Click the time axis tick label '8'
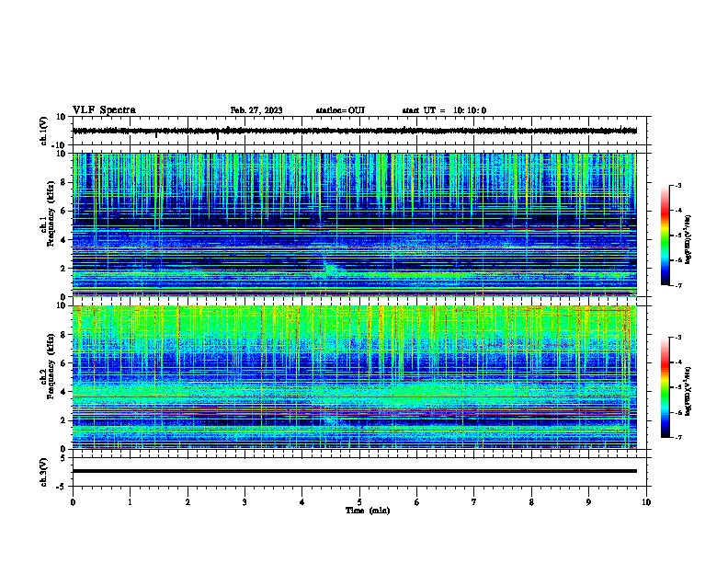Viewport: 728px width, 563px height. coord(531,502)
